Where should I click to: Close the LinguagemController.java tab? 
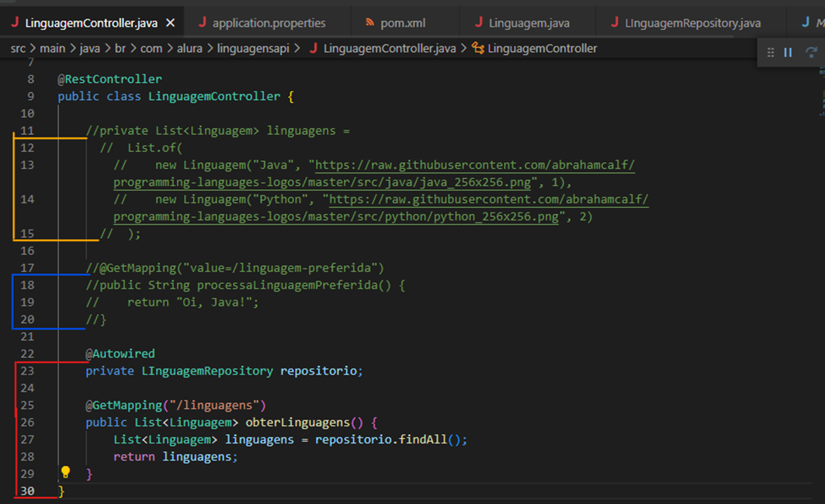click(x=171, y=23)
